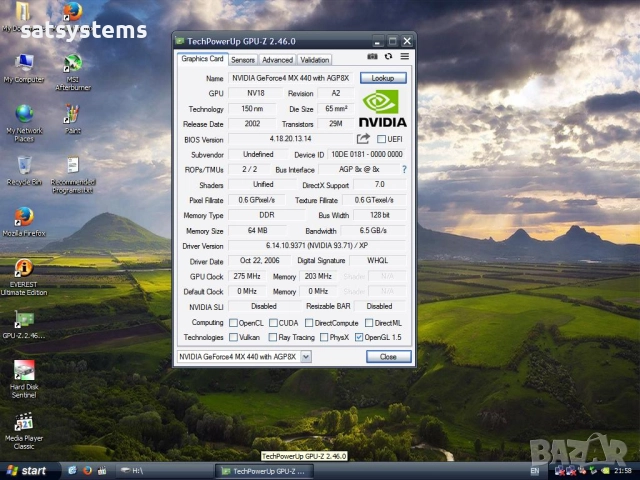Click the Technology 150 nm value
This screenshot has width=640, height=480.
[252, 109]
